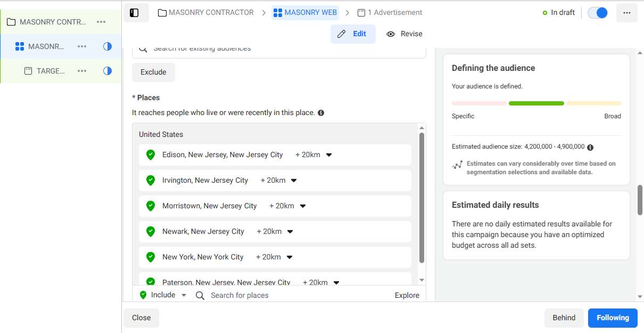Open the ellipsis menu for TARGE ad
Viewport: 644px width, 333px height.
pyautogui.click(x=81, y=71)
